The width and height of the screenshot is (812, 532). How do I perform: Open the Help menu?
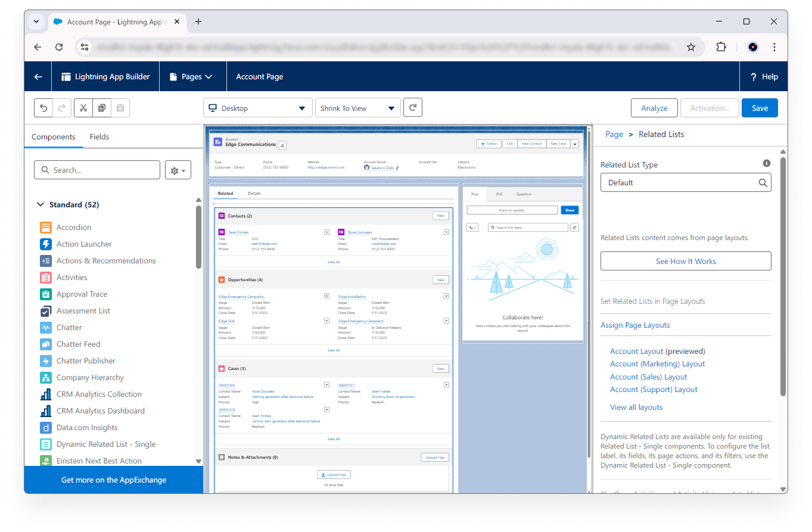(x=764, y=76)
